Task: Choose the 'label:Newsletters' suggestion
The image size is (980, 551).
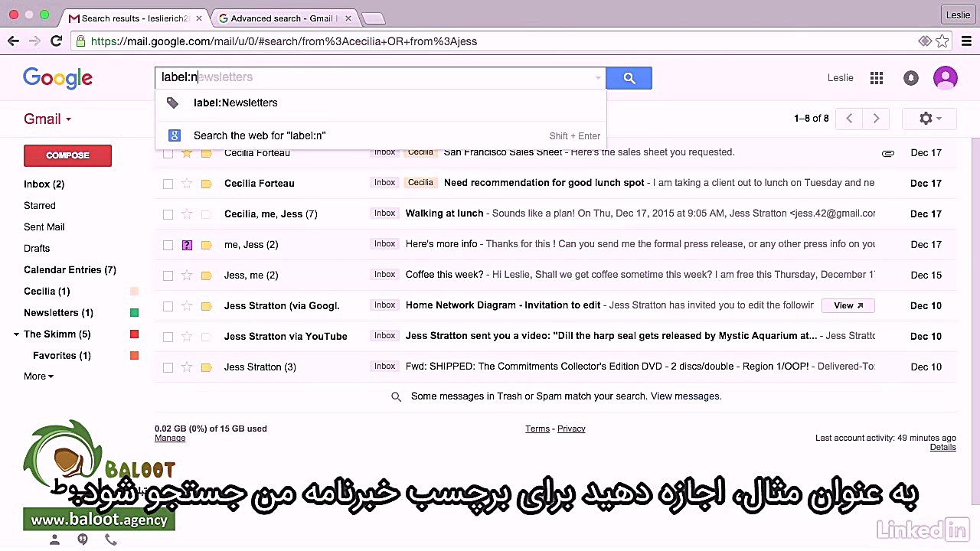Action: tap(381, 103)
